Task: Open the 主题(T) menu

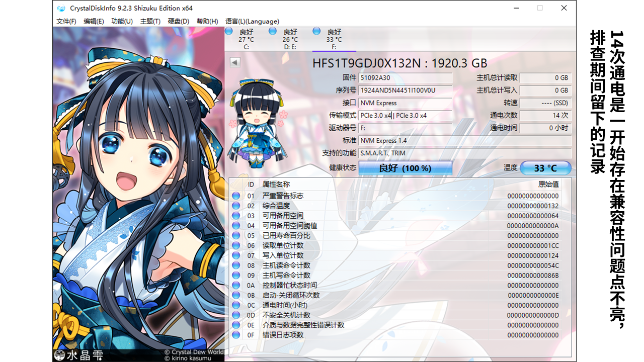Action: point(150,21)
